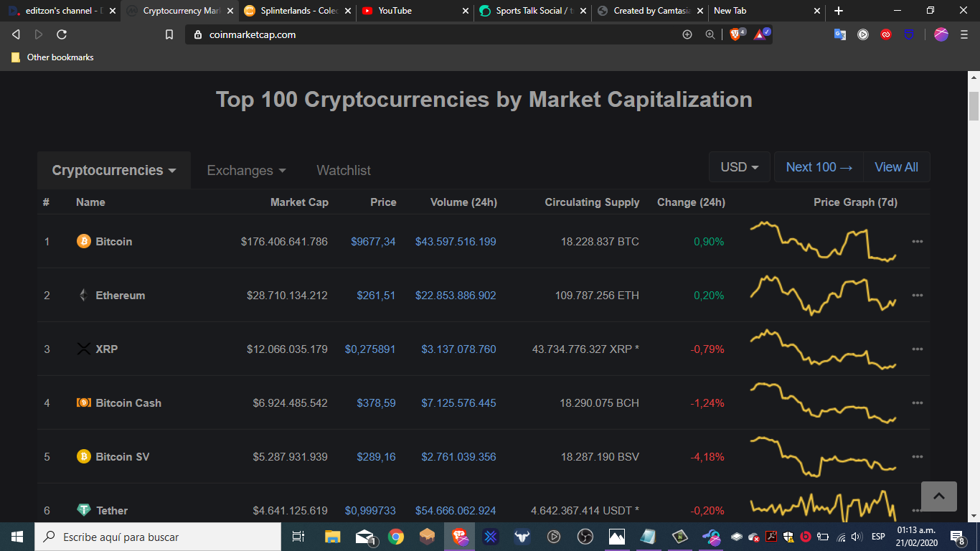The height and width of the screenshot is (551, 980).
Task: Switch to the Created by Camtasia tab
Action: 649,11
